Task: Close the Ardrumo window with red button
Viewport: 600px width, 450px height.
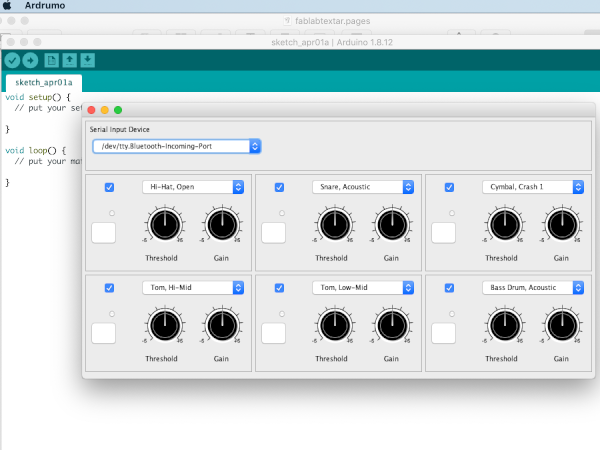Action: click(x=91, y=110)
